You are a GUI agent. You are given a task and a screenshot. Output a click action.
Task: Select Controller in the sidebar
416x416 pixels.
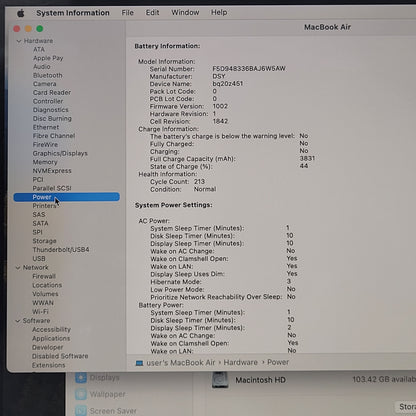(48, 101)
